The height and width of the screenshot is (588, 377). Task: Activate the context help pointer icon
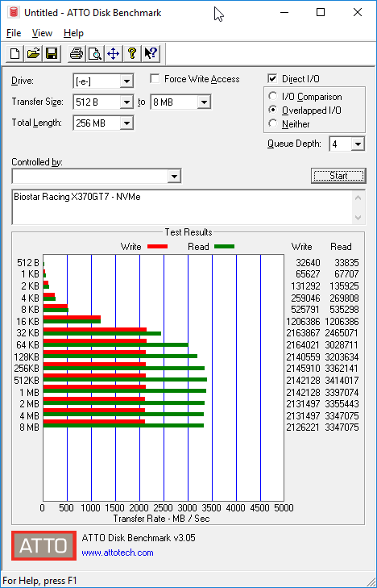151,53
